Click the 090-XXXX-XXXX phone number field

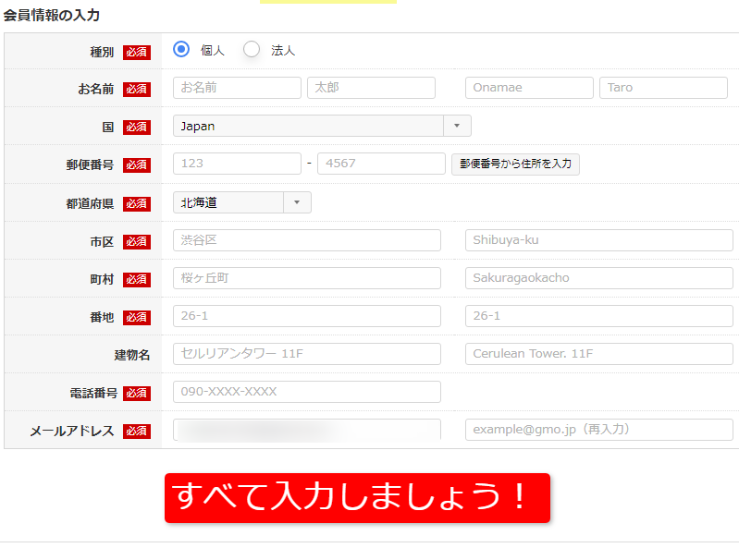[x=306, y=392]
